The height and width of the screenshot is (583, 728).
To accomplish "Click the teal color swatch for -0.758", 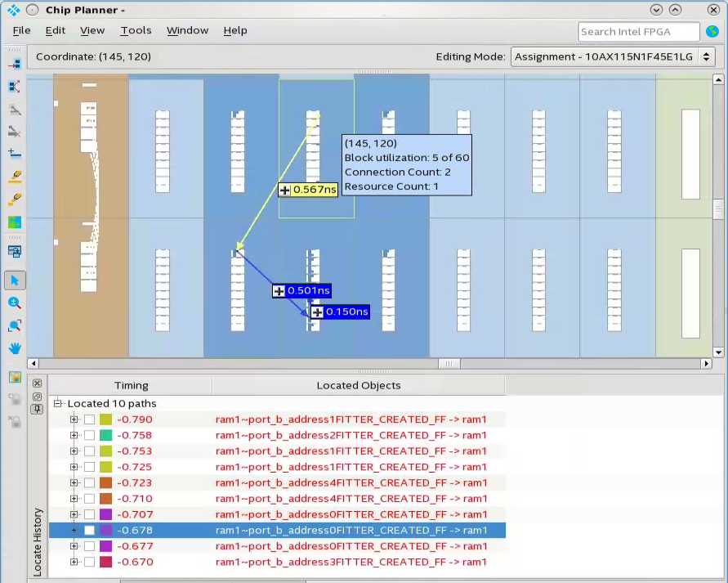I will [105, 436].
